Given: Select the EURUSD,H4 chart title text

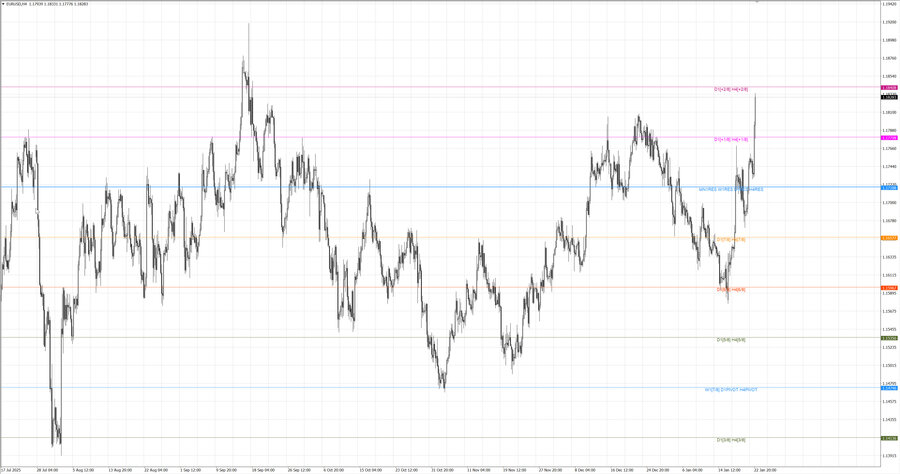Looking at the screenshot, I should [15, 4].
